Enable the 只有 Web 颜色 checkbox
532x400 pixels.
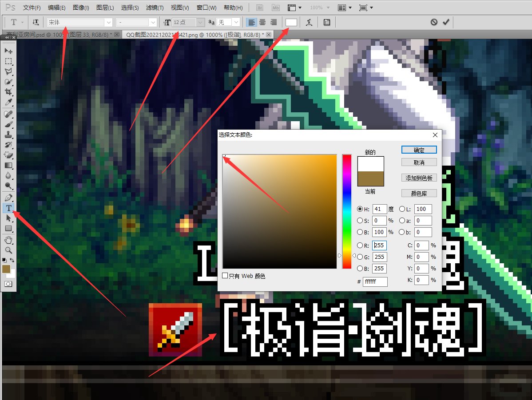point(225,276)
